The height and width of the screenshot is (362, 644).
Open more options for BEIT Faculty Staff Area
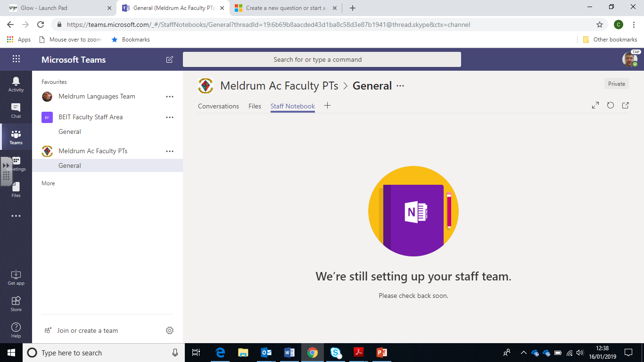(x=170, y=117)
